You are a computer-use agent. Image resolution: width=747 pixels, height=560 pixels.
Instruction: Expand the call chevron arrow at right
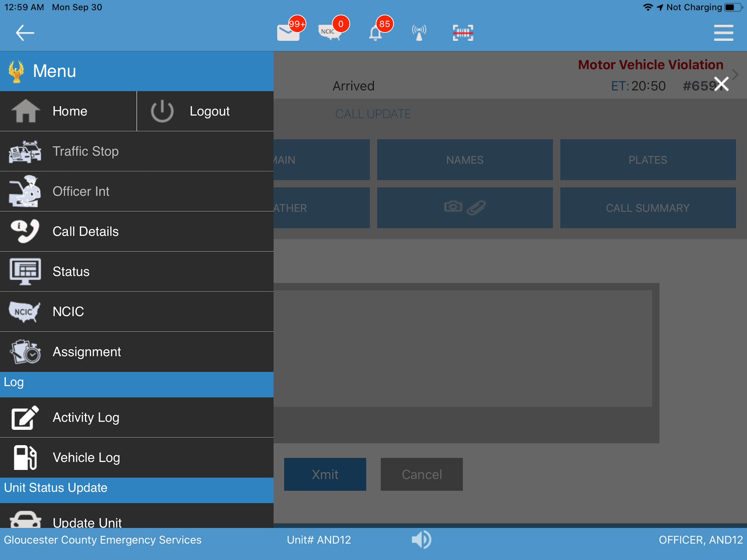(735, 74)
